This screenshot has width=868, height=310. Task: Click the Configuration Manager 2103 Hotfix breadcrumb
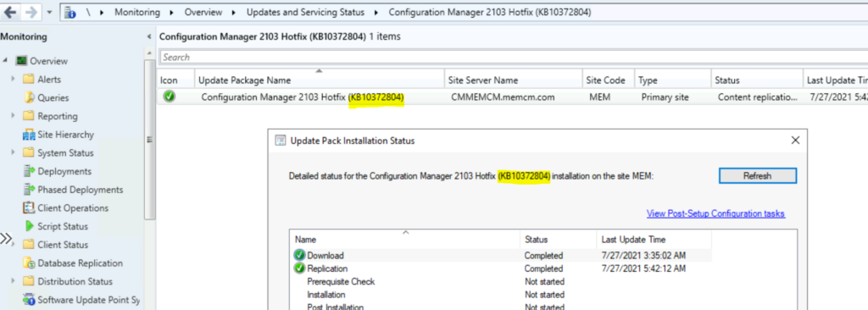489,12
